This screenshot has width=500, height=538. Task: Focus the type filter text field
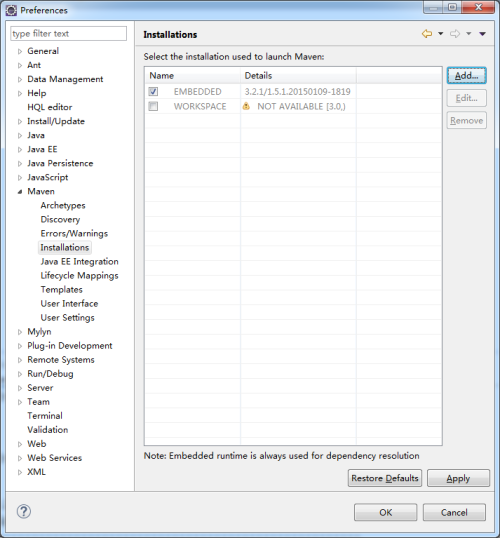[x=68, y=34]
